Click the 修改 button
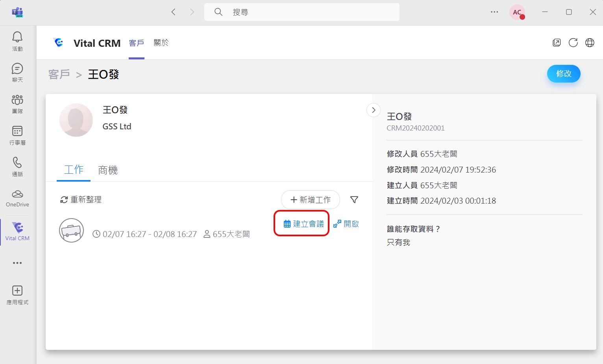The width and height of the screenshot is (603, 364). [563, 74]
